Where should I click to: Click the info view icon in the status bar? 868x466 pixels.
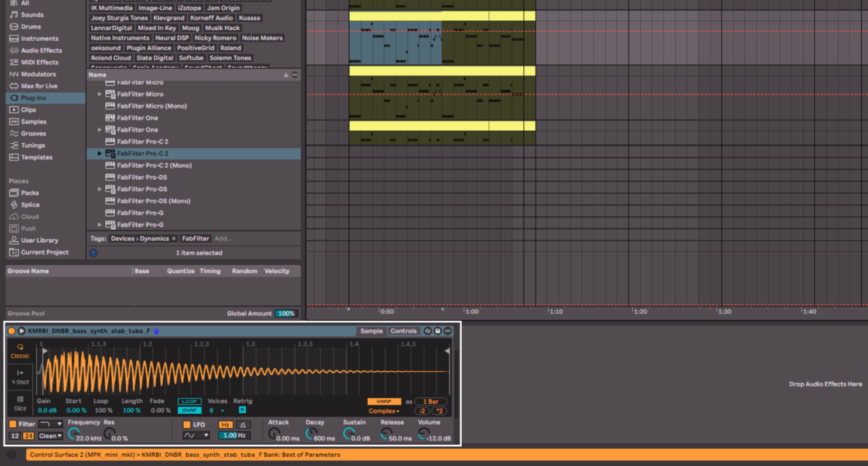coord(12,454)
